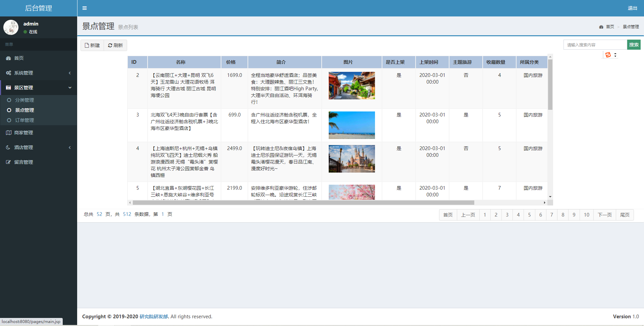Expand the 系统管理 menu chevron
Screen dimensions: 644x326
point(70,73)
